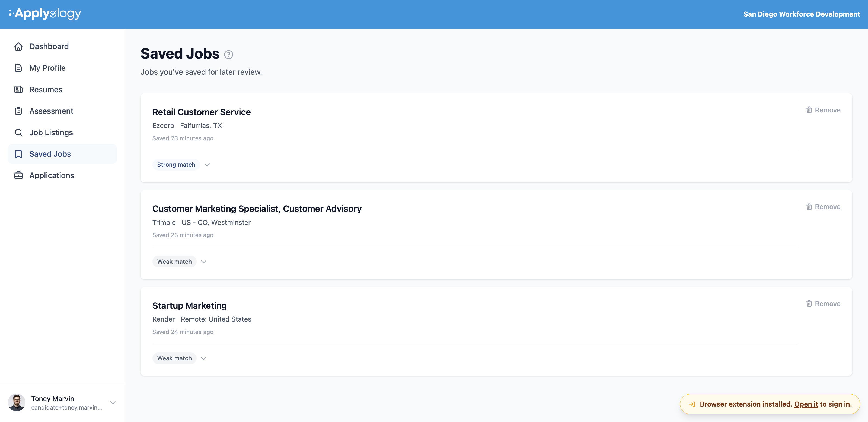Open the Startup Marketing job title
The image size is (868, 422).
click(x=189, y=306)
